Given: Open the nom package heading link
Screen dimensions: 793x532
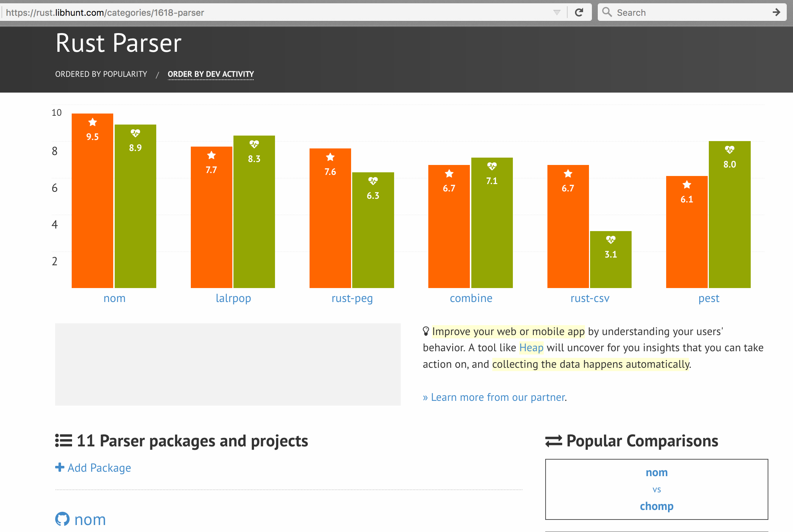Looking at the screenshot, I should pos(90,520).
